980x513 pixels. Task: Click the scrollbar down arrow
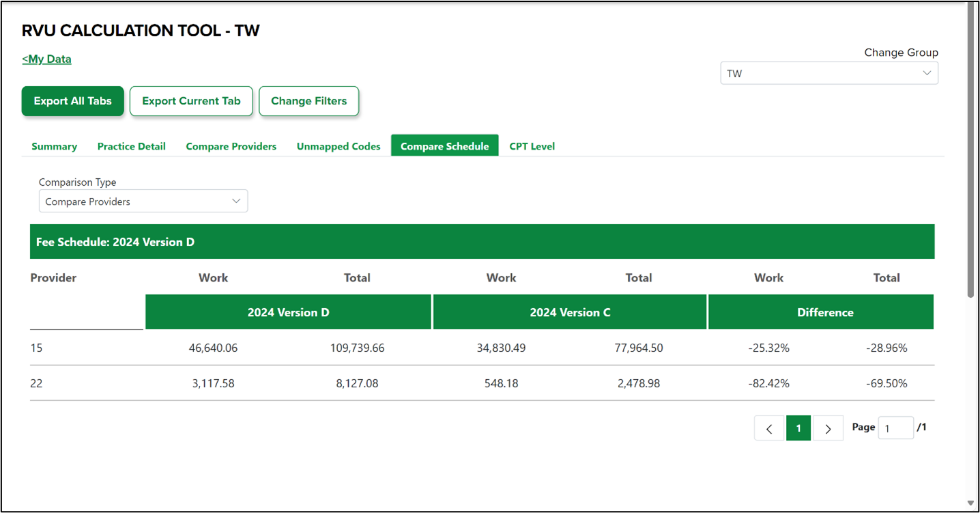click(971, 503)
